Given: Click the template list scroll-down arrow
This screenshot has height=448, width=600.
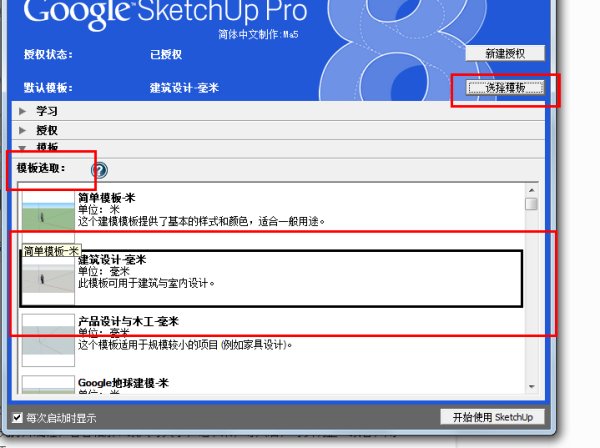Looking at the screenshot, I should point(532,387).
